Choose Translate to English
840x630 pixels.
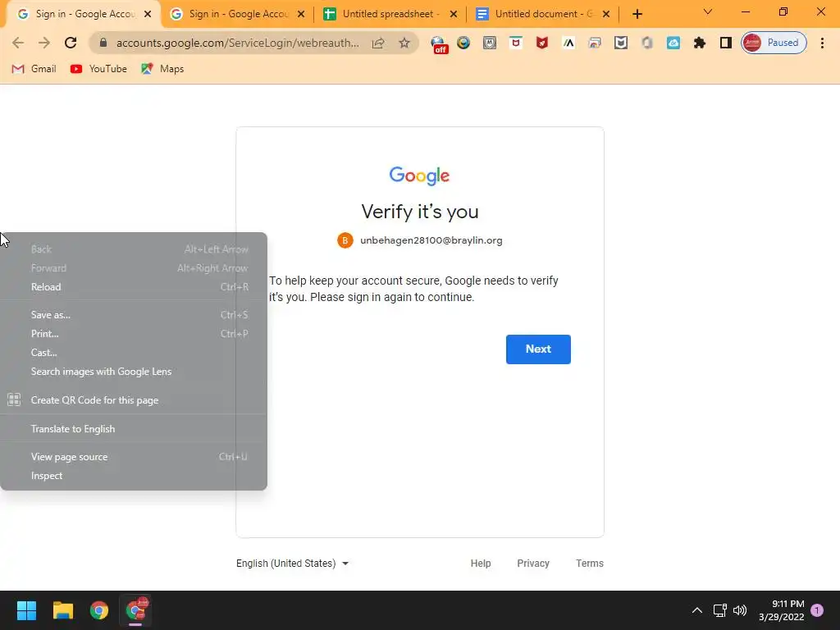[134, 429]
